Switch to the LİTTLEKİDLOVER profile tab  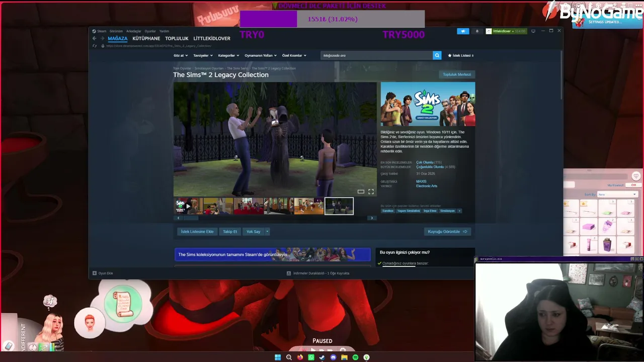(212, 38)
